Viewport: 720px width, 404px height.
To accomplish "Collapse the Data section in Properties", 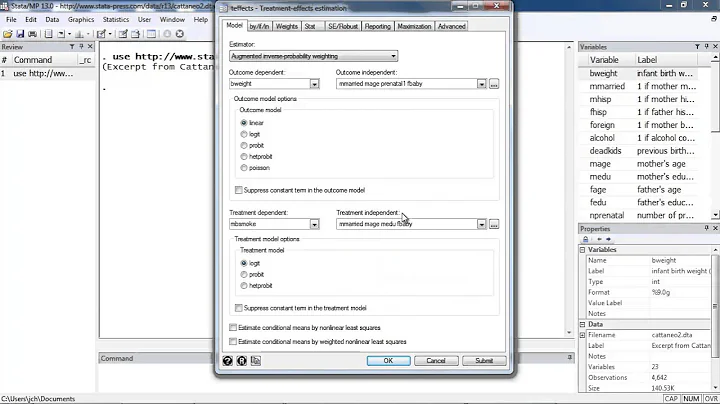I will coord(583,324).
